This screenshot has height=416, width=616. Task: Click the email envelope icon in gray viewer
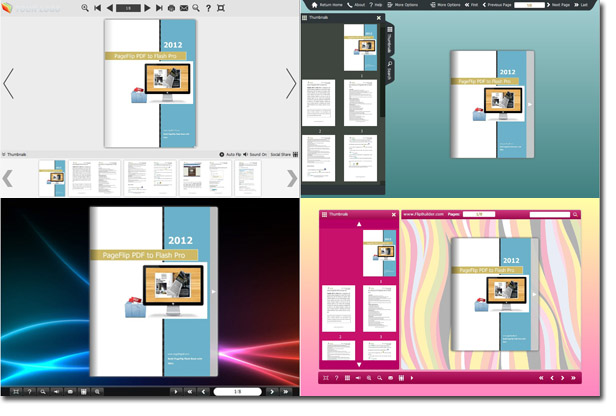coord(183,8)
